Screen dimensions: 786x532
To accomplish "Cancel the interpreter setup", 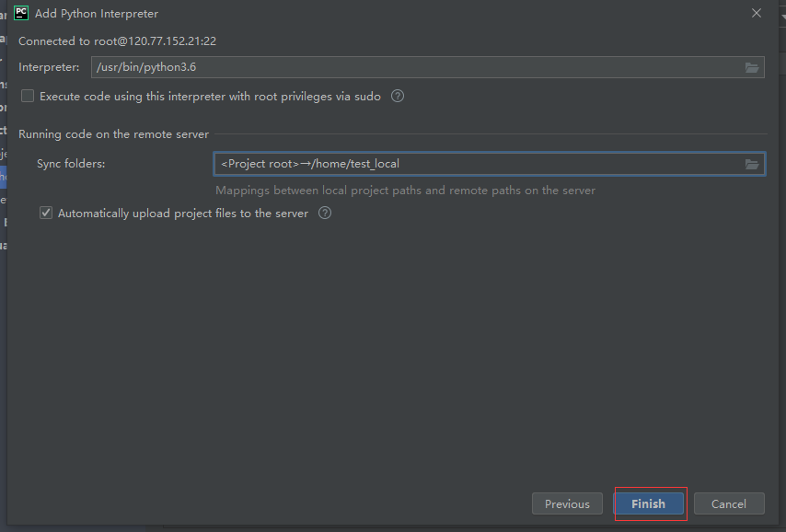I will coord(729,503).
